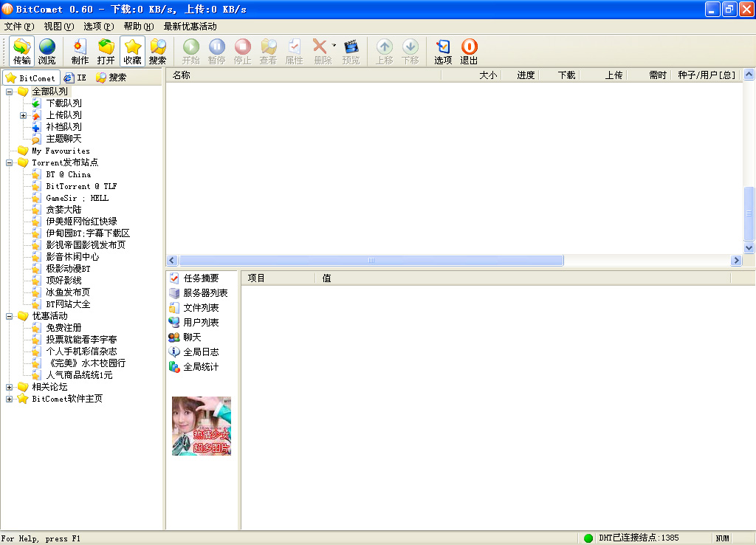Image resolution: width=756 pixels, height=545 pixels.
Task: Click the 下移 move down icon
Action: [410, 51]
